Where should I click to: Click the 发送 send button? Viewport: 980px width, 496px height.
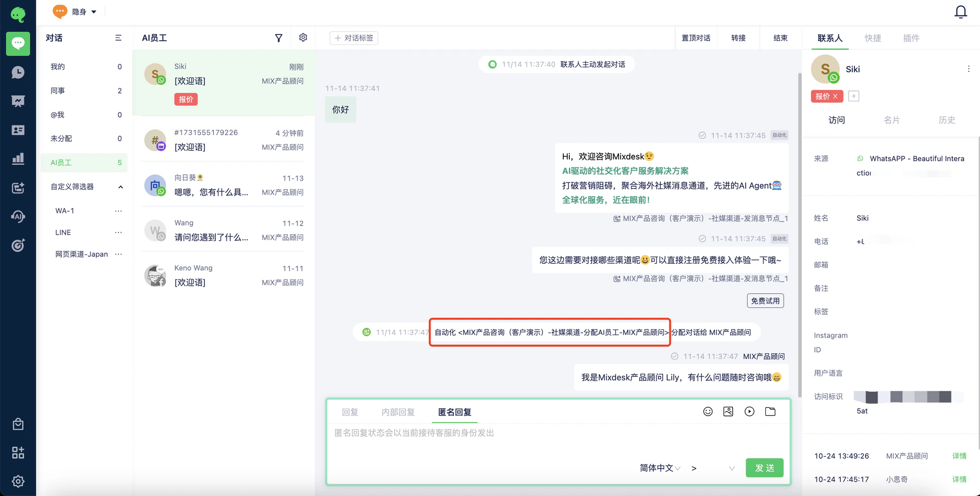(764, 468)
